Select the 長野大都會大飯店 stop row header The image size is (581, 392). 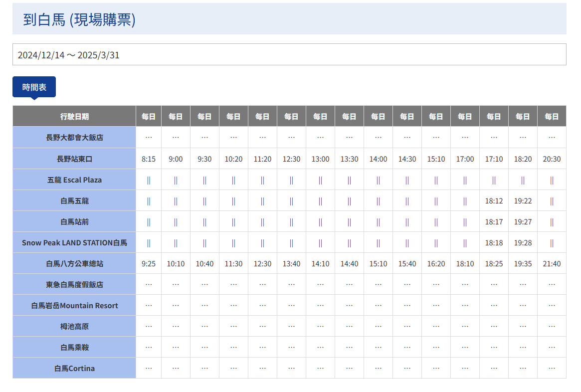(74, 137)
